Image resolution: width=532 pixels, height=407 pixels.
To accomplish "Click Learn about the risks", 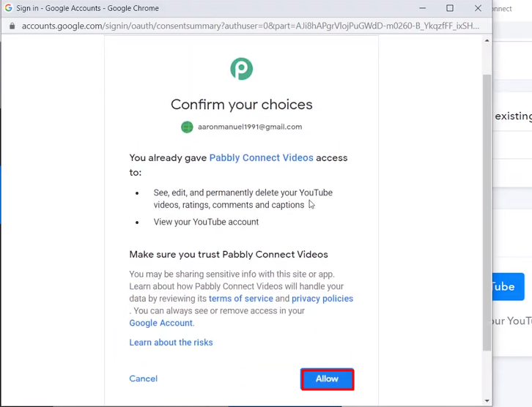I will coord(171,343).
